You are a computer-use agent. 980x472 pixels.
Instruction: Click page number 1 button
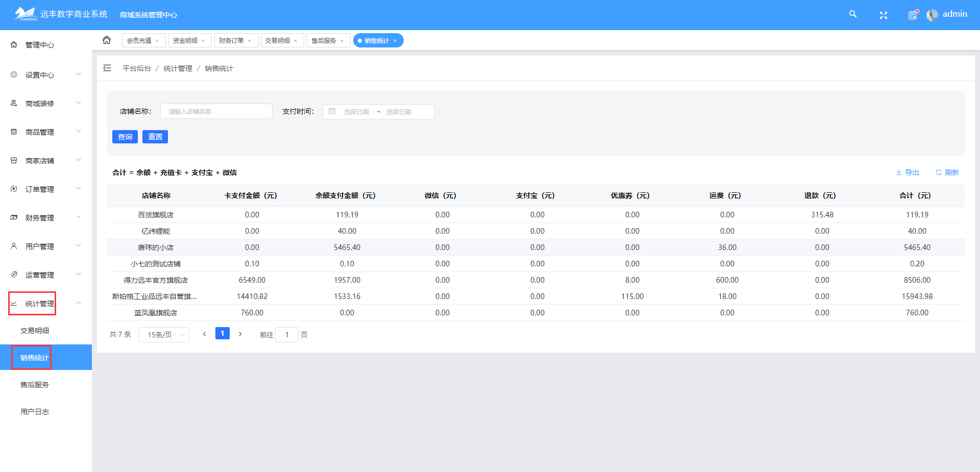(x=223, y=333)
